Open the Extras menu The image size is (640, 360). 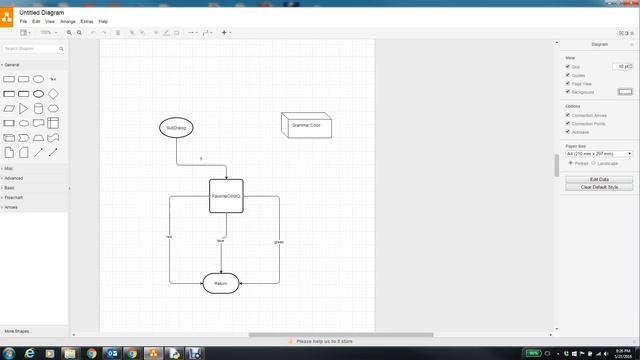coord(87,21)
